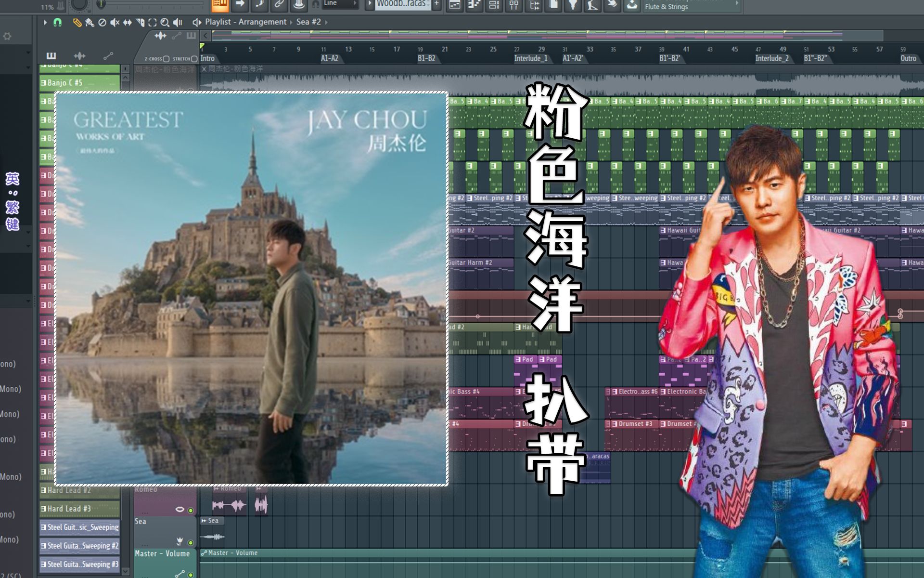Click the save-to-disk download icon
This screenshot has width=924, height=578.
pos(632,5)
